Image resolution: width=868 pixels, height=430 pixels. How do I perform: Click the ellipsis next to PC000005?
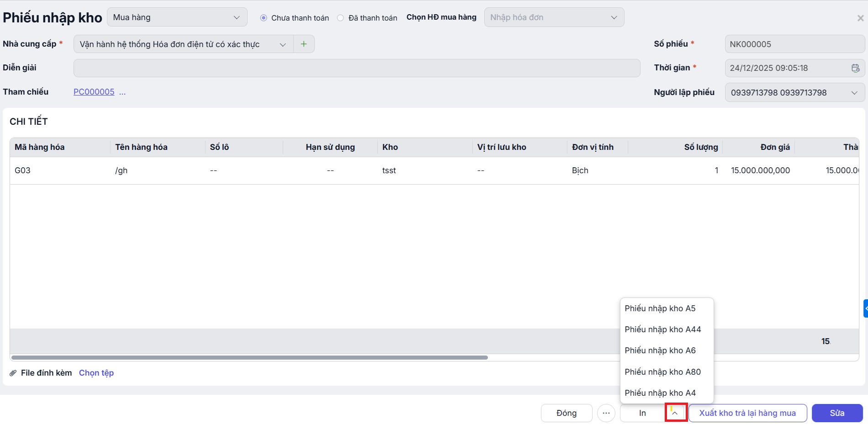pos(122,92)
